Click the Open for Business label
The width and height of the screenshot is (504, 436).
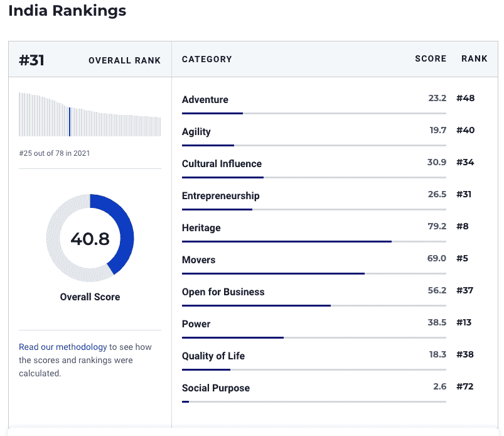point(223,292)
